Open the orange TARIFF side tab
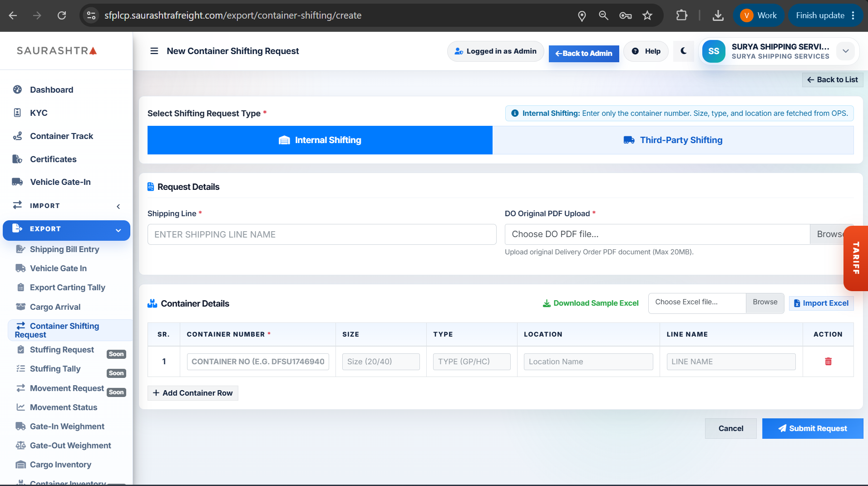 click(856, 258)
